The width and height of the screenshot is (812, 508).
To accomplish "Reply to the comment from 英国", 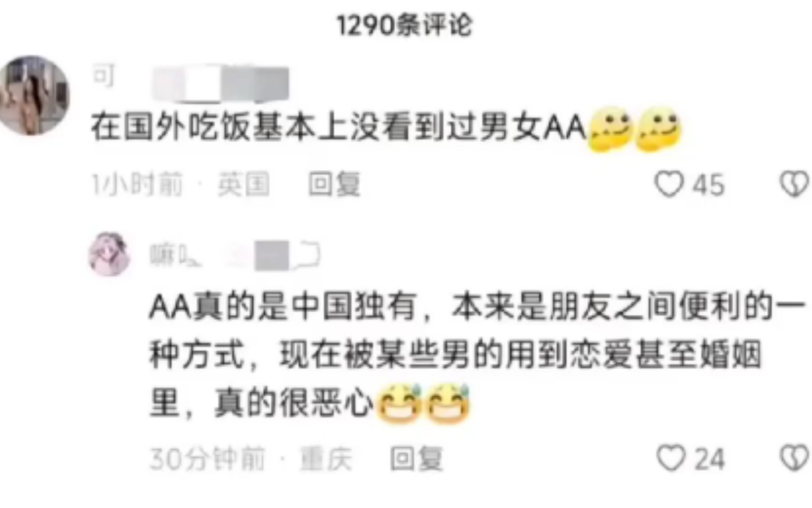I will (x=334, y=184).
